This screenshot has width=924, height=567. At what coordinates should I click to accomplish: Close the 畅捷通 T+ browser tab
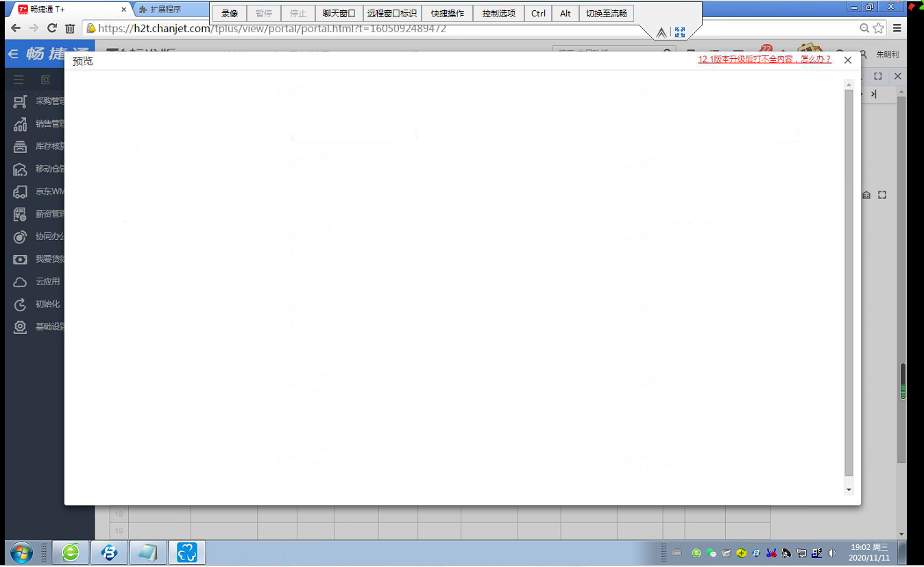coord(124,10)
